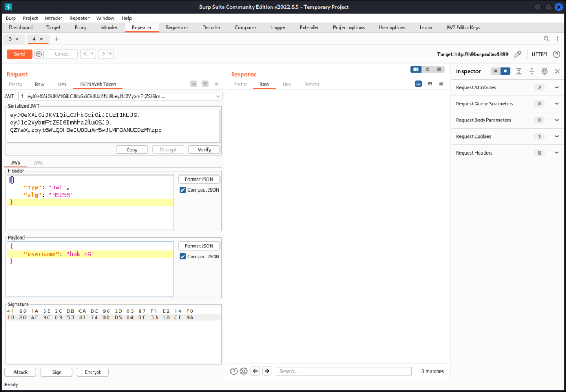
Task: Go to the previous request in history
Action: (x=85, y=54)
